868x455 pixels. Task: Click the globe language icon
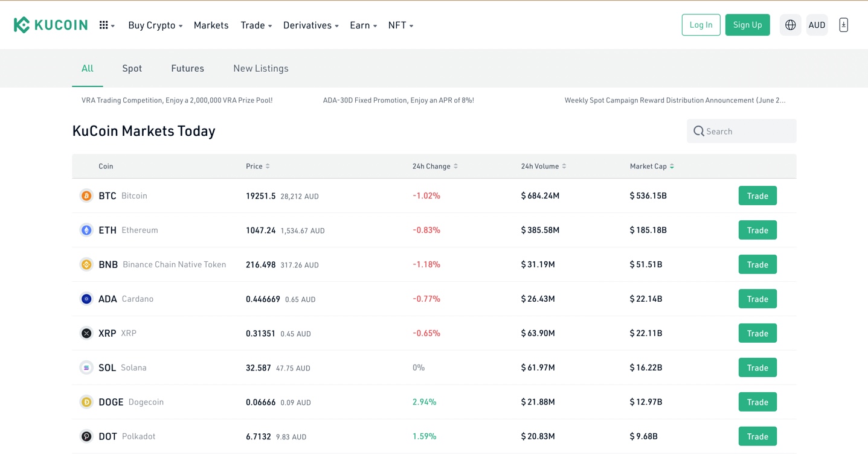(790, 25)
